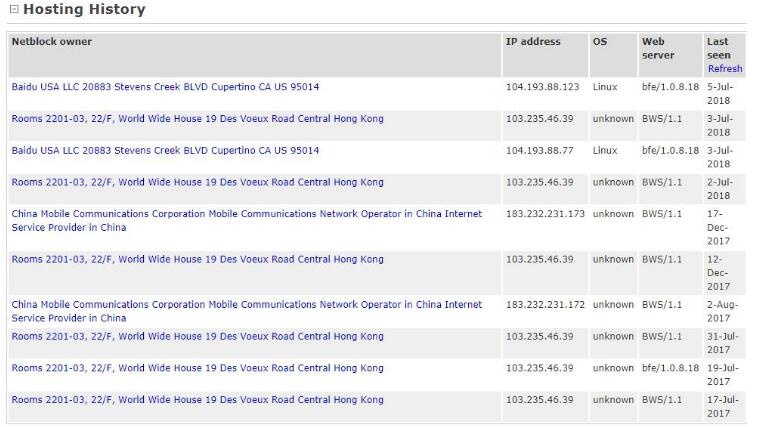The height and width of the screenshot is (427, 758).
Task: Click the Netblock owner column header
Action: click(x=51, y=42)
